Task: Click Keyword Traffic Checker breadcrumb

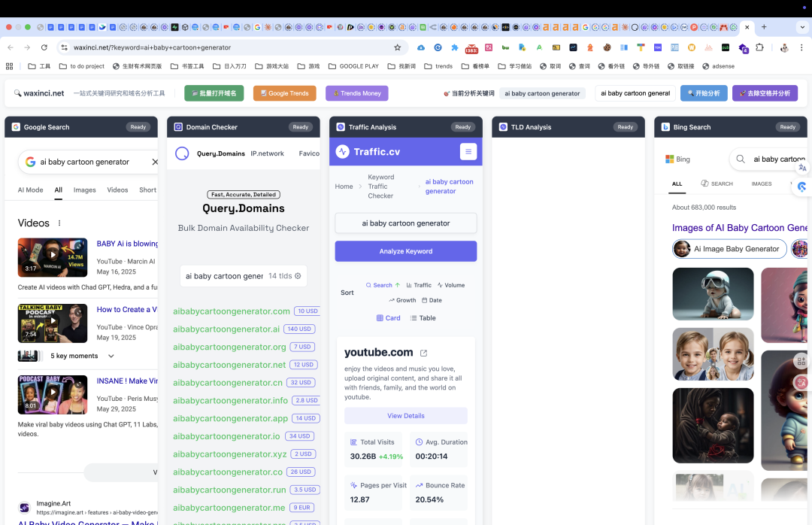Action: click(x=380, y=187)
